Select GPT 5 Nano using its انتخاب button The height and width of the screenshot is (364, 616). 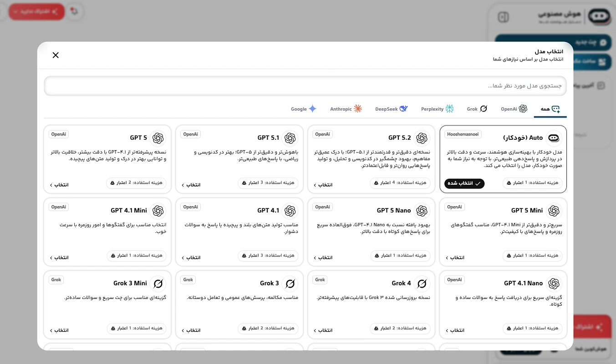323,258
